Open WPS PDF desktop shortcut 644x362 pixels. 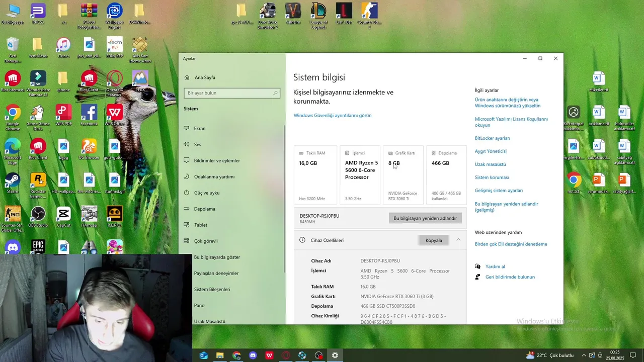coord(63,115)
